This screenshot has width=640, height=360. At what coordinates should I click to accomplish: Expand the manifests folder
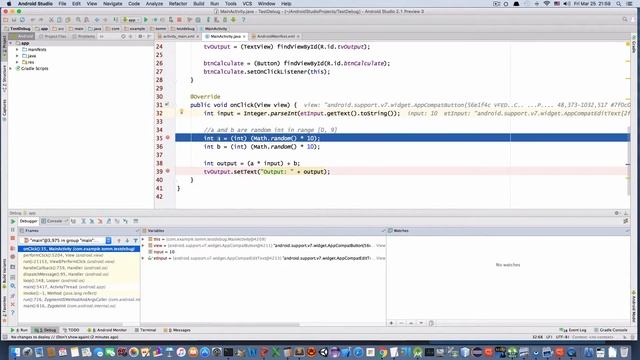click(x=18, y=49)
